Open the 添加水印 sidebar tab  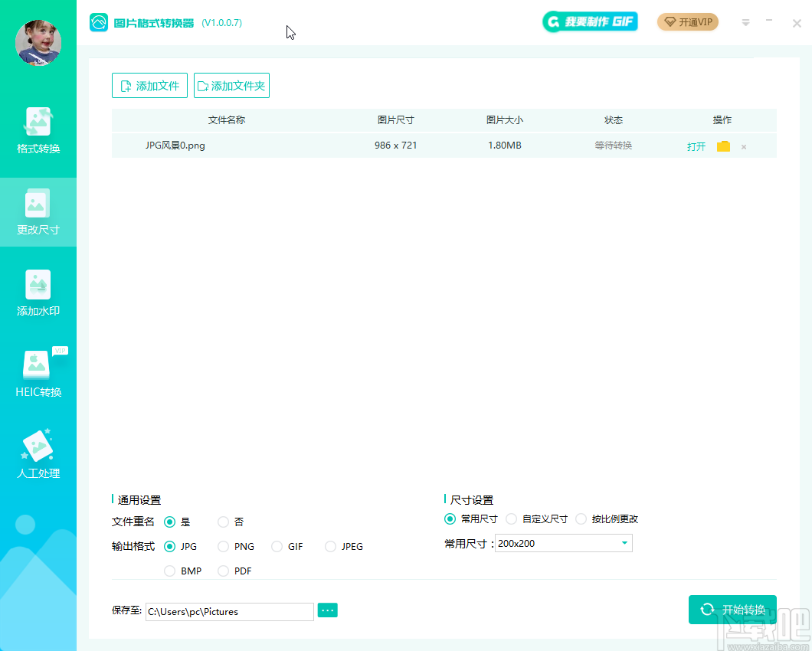point(38,293)
